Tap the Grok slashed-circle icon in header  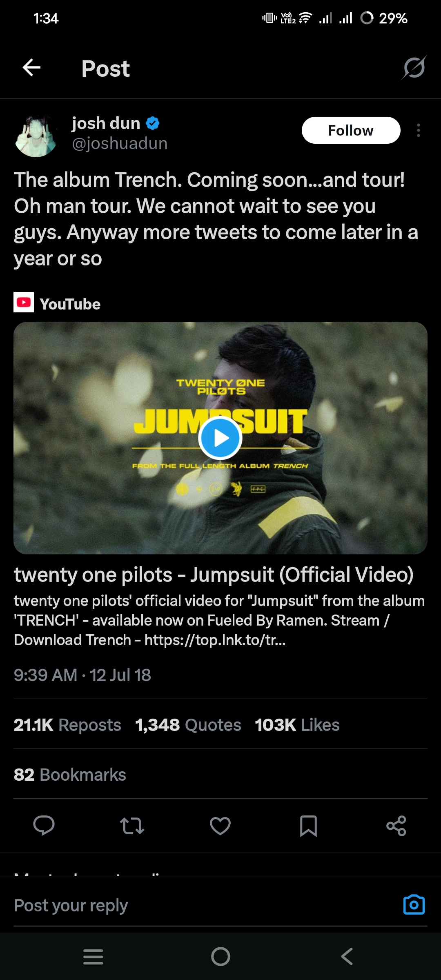[414, 67]
